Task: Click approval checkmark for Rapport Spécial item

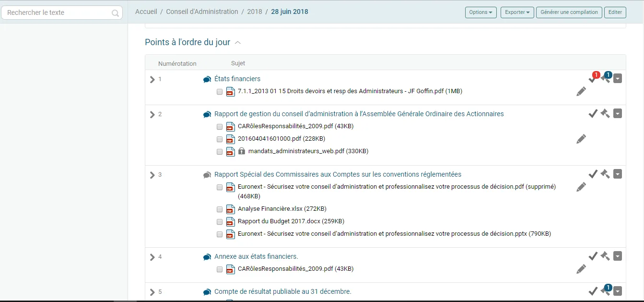Action: 593,174
